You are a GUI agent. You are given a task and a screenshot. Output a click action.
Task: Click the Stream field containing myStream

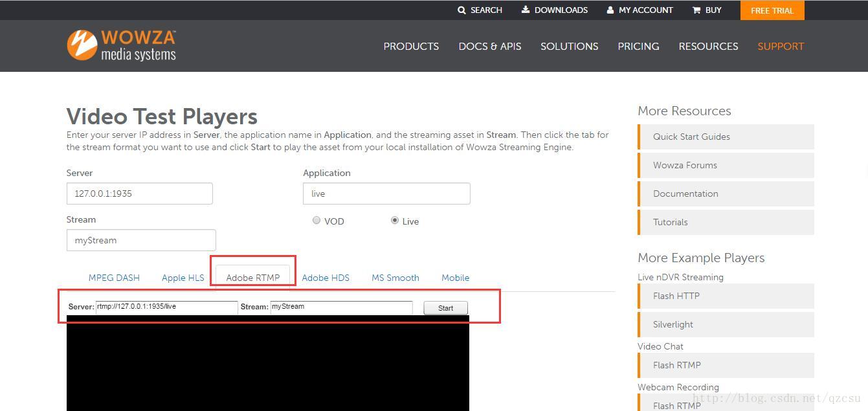click(x=141, y=240)
